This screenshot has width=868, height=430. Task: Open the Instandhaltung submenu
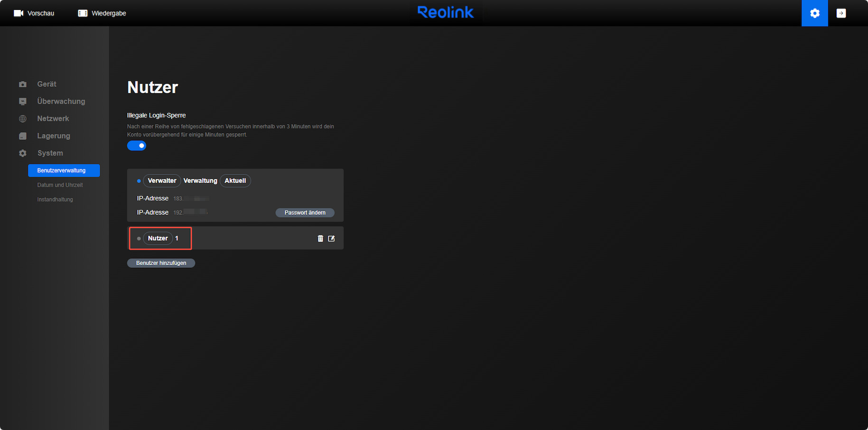pyautogui.click(x=55, y=200)
